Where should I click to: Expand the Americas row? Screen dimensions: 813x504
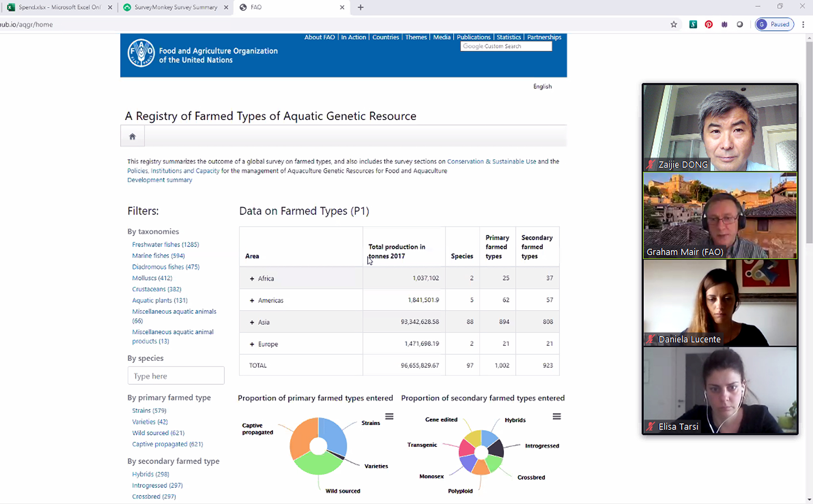pyautogui.click(x=252, y=300)
